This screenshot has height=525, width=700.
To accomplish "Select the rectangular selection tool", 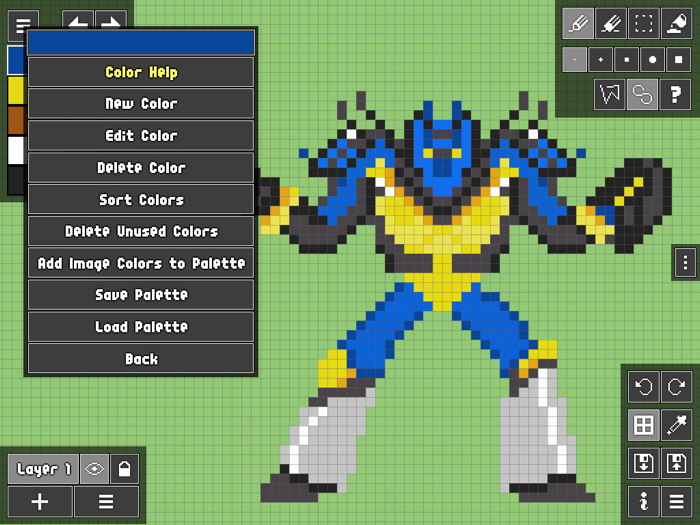I will click(644, 23).
